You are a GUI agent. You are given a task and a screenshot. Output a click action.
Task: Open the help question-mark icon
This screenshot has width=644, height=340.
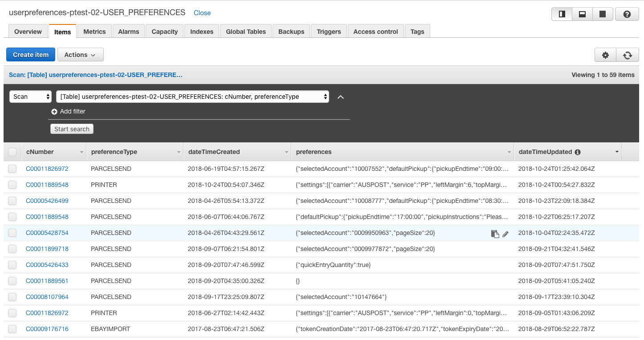(x=627, y=14)
